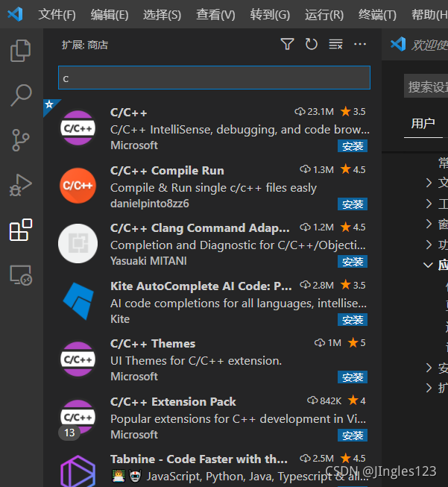Expand the 工 settings tree chevron

tap(429, 204)
